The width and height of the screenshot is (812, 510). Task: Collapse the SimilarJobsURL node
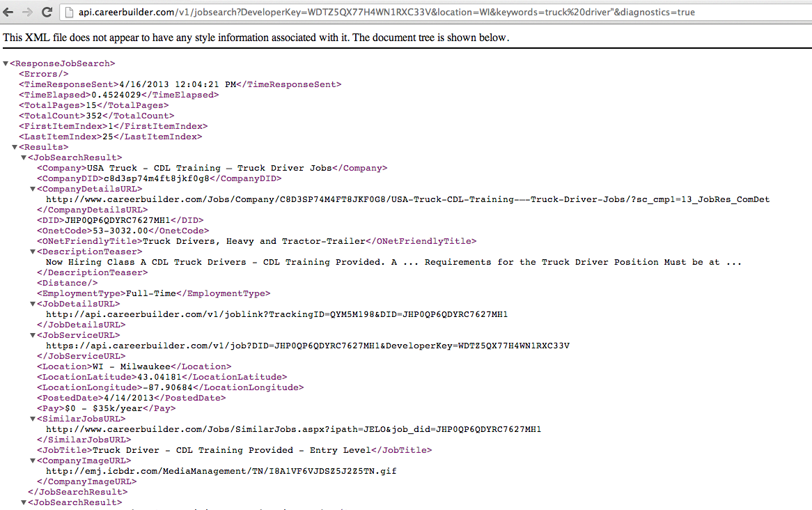point(33,419)
